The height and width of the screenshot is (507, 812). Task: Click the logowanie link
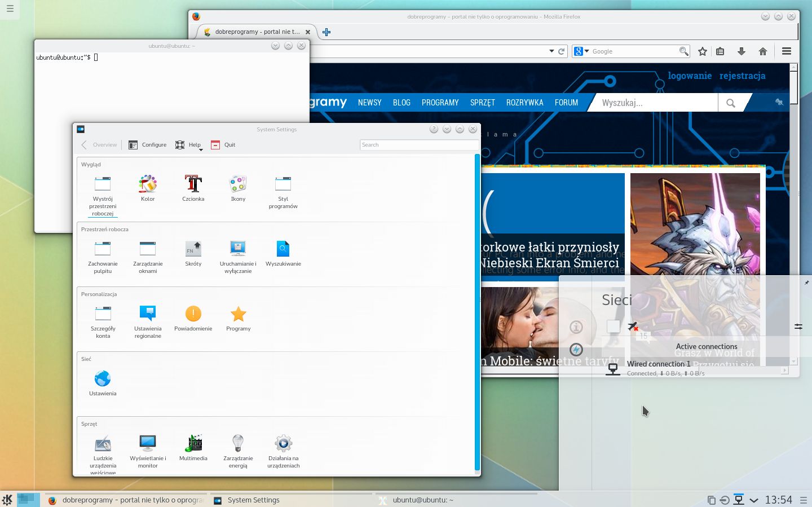690,76
